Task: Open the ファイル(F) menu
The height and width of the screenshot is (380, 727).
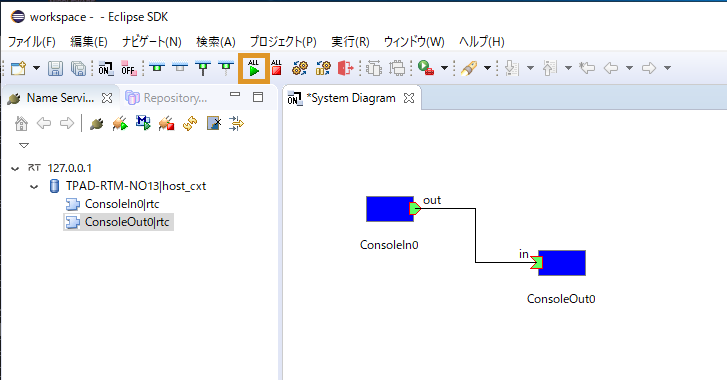Action: (x=32, y=42)
